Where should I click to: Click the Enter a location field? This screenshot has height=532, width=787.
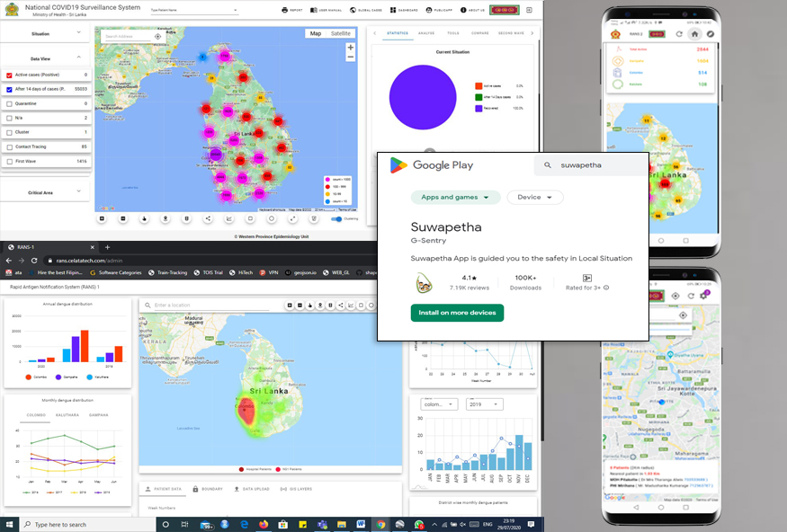[x=212, y=305]
